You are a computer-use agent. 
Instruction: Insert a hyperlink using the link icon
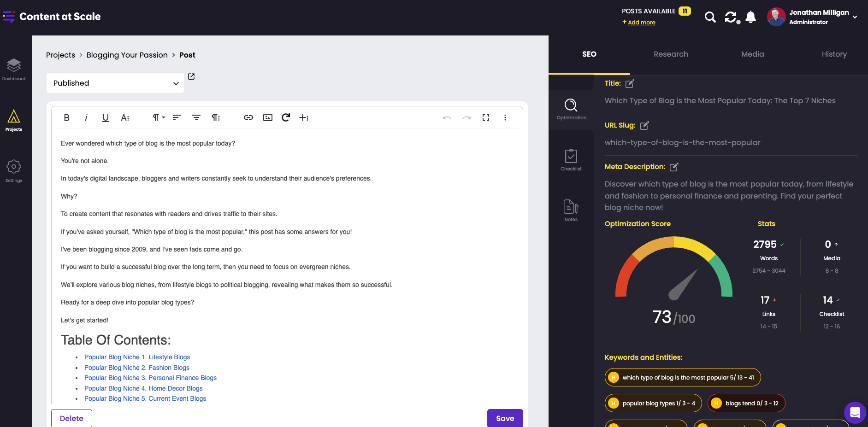(248, 117)
